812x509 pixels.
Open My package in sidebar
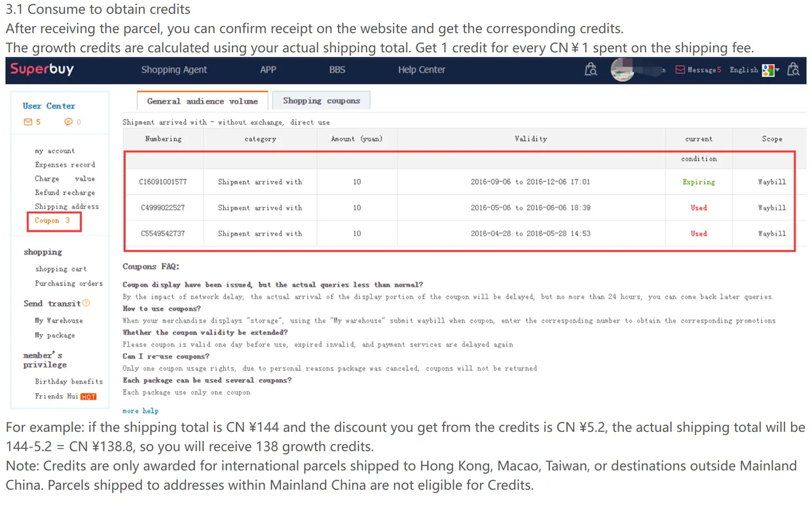click(x=55, y=335)
